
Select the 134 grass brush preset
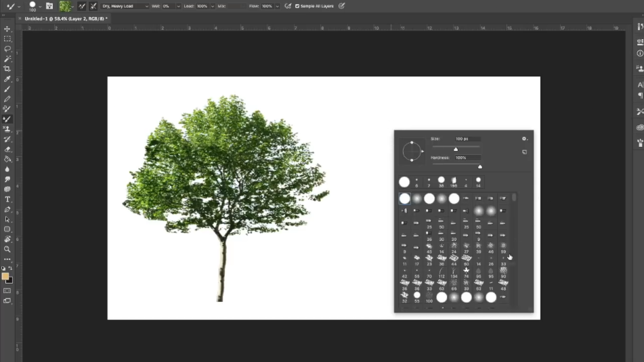pos(454,272)
